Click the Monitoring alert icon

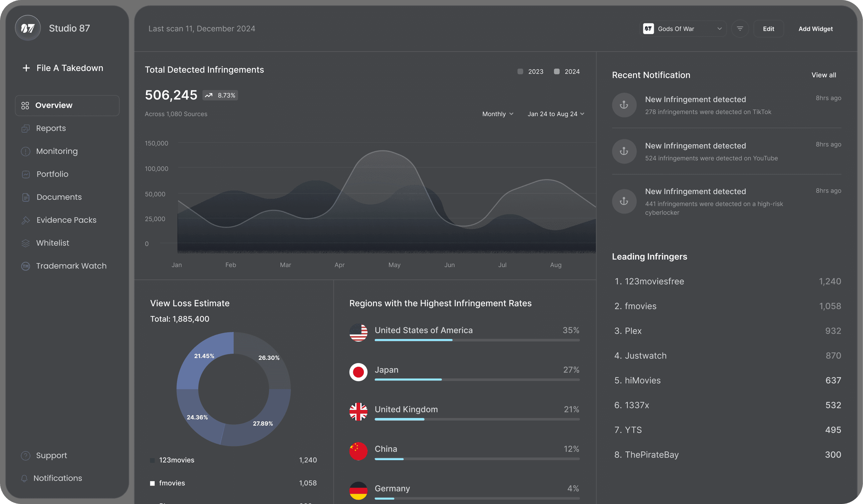26,151
